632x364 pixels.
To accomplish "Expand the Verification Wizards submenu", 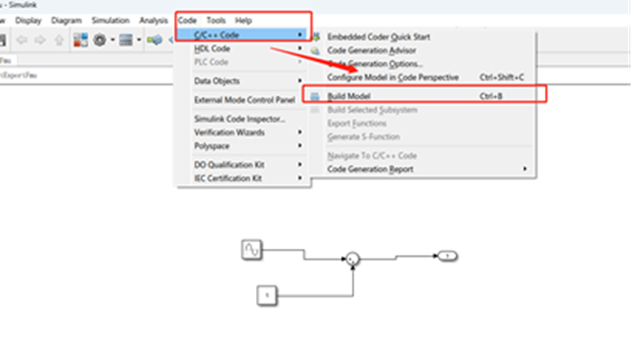I will coord(242,133).
